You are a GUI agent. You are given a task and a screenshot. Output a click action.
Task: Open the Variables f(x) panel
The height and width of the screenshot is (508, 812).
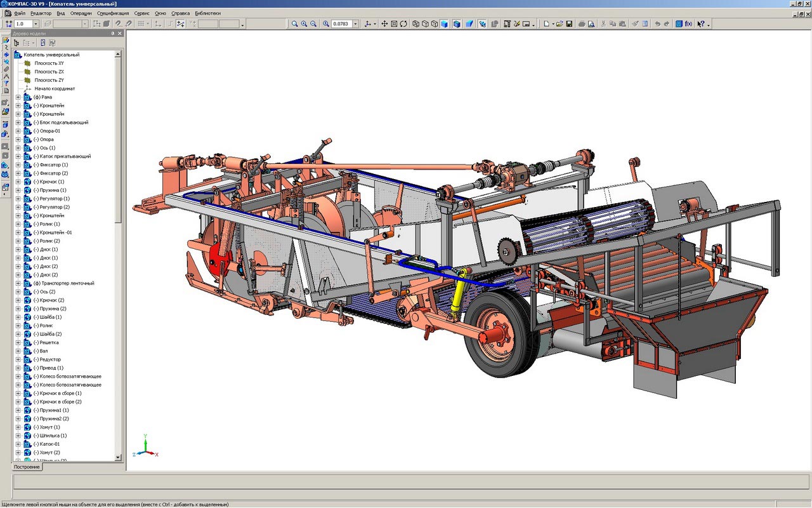pyautogui.click(x=688, y=24)
